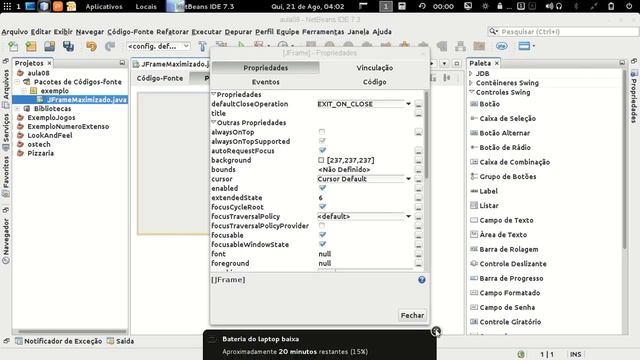Expand the JDB palette category
This screenshot has height=360, width=640.
(471, 73)
